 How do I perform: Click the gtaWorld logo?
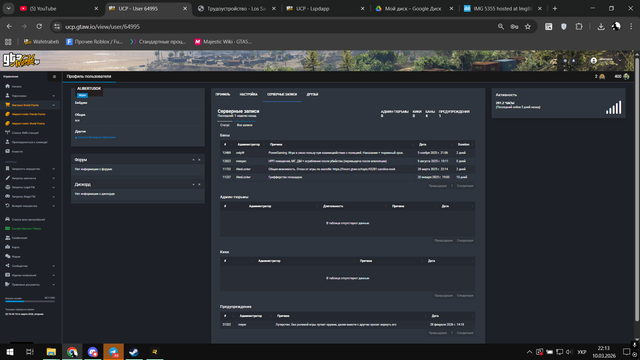[21, 60]
